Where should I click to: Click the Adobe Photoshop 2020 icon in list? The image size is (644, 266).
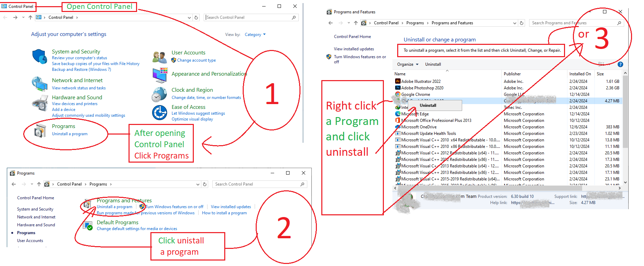pos(398,88)
